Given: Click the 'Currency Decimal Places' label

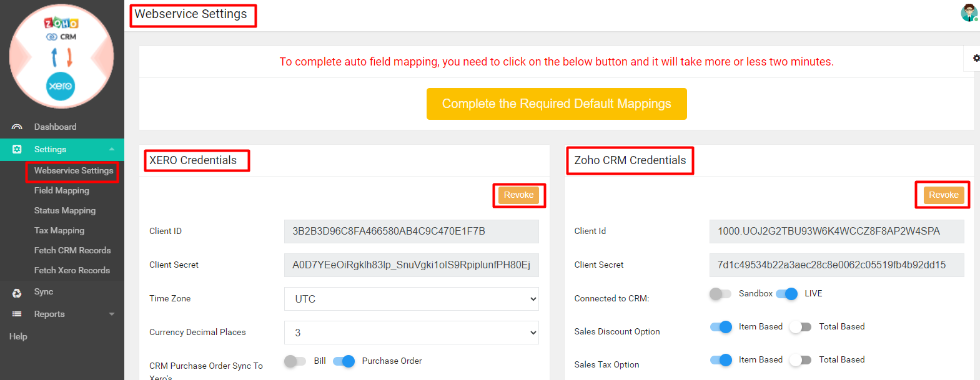Looking at the screenshot, I should (197, 332).
